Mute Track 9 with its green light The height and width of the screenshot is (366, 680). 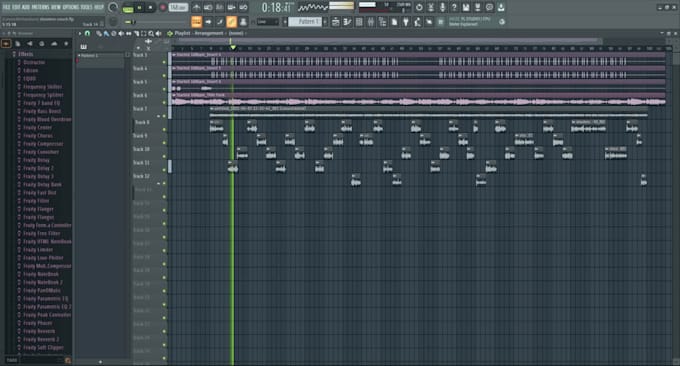click(x=164, y=143)
